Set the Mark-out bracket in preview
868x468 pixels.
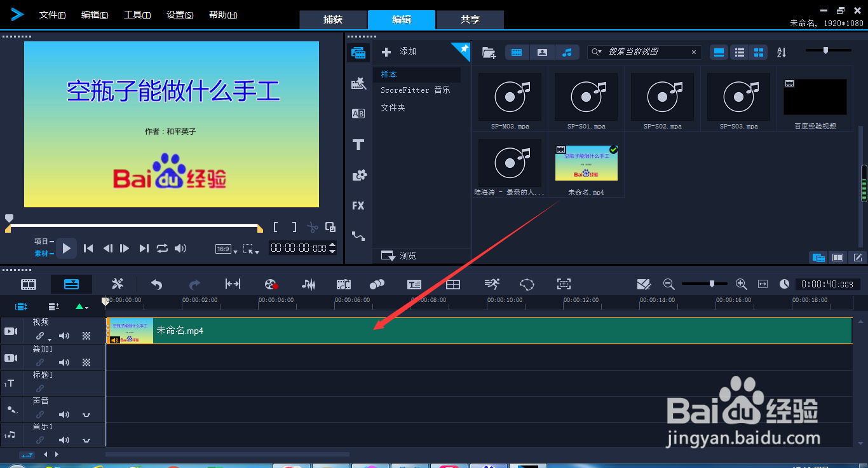point(294,227)
